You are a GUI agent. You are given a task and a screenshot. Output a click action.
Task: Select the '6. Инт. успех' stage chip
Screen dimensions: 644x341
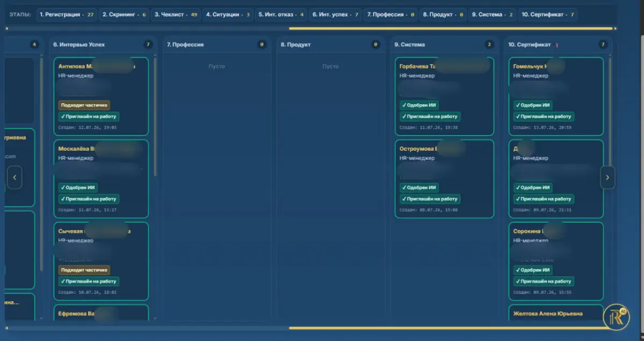pyautogui.click(x=335, y=15)
